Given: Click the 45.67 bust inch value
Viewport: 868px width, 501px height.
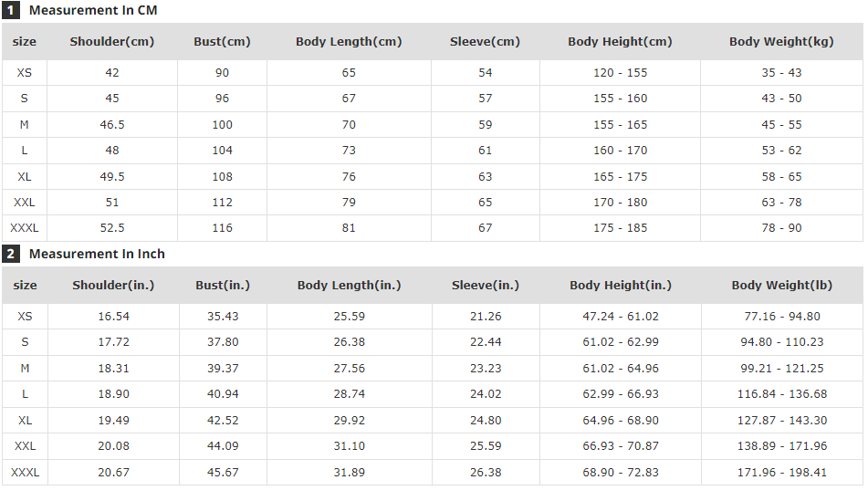Looking at the screenshot, I should [x=223, y=473].
